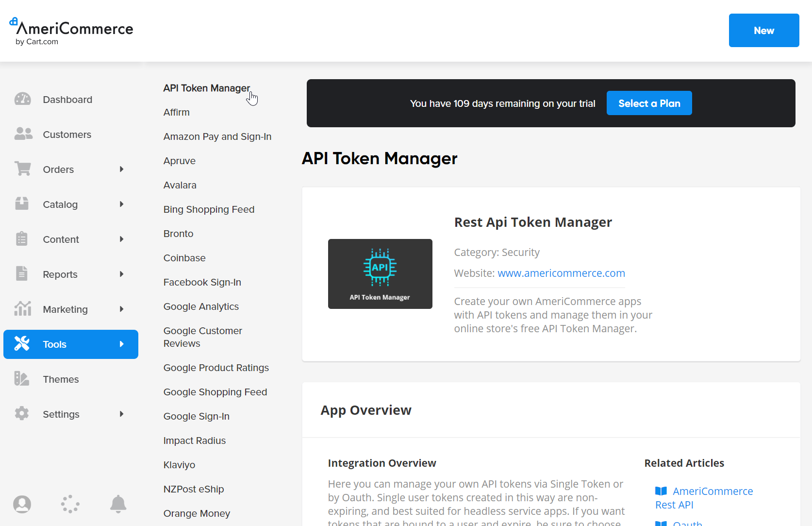Expand the Orders submenu arrow
Viewport: 812px width, 526px height.
tap(122, 169)
